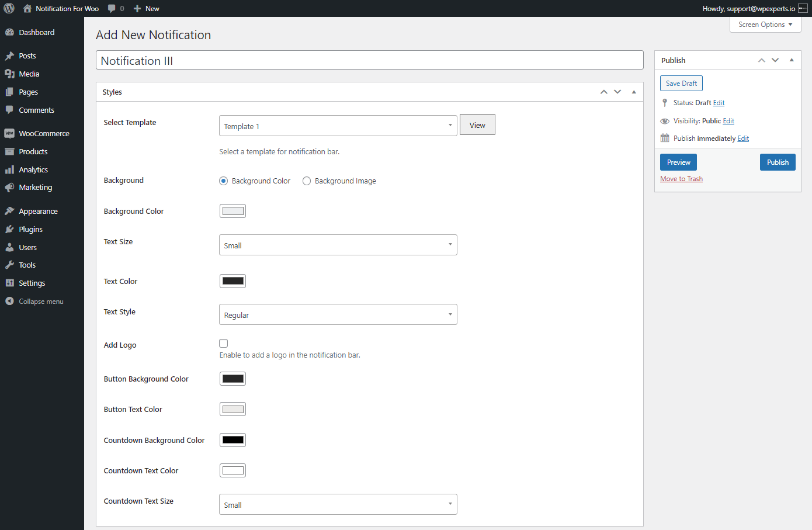Click the Comments icon in sidebar
This screenshot has height=530, width=812.
click(9, 110)
